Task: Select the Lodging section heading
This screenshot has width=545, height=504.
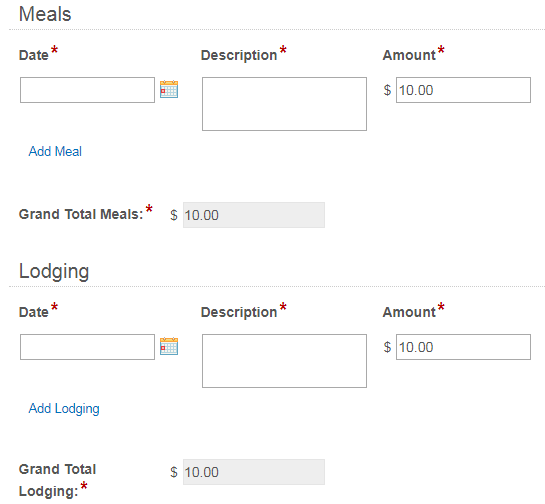Action: tap(54, 271)
